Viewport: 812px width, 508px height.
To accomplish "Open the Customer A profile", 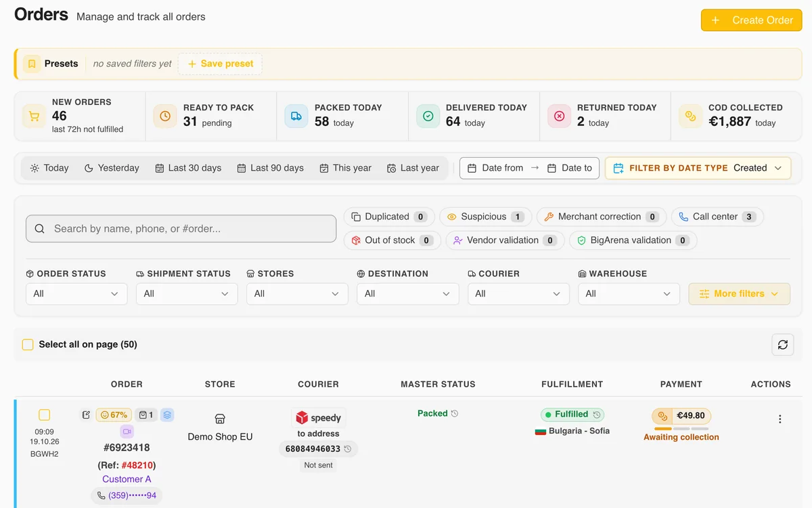I will point(127,479).
